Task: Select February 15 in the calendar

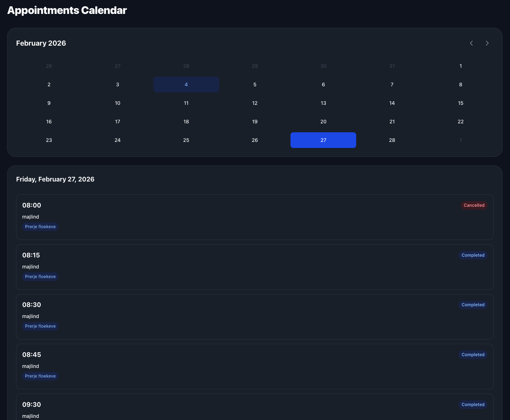Action: [x=461, y=103]
